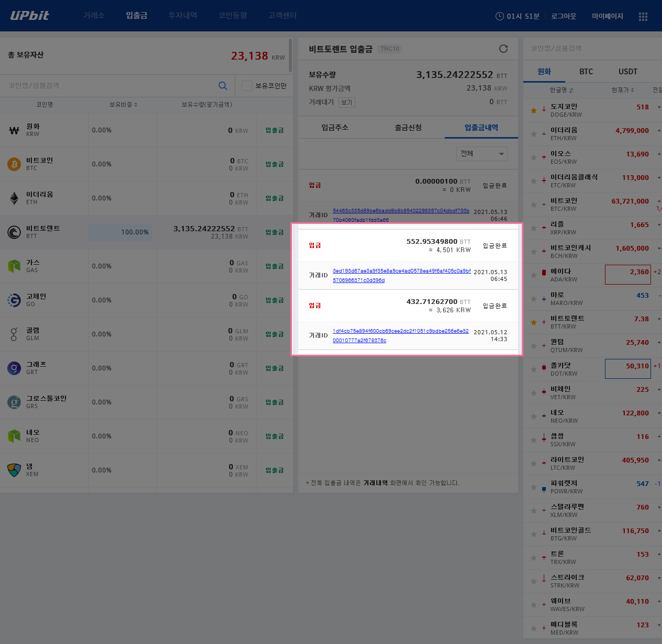Sort holdings by 보유비중 column
The width and height of the screenshot is (662, 644).
click(x=123, y=105)
